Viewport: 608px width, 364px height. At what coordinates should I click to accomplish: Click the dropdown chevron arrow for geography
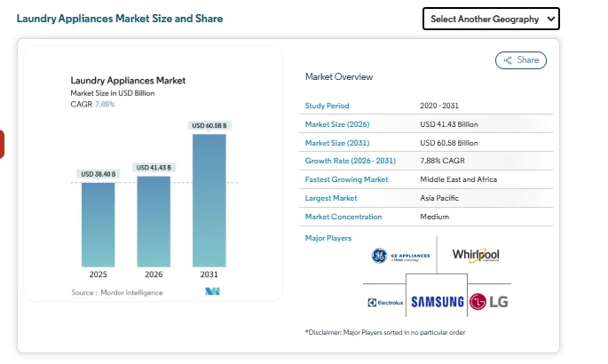click(x=550, y=19)
